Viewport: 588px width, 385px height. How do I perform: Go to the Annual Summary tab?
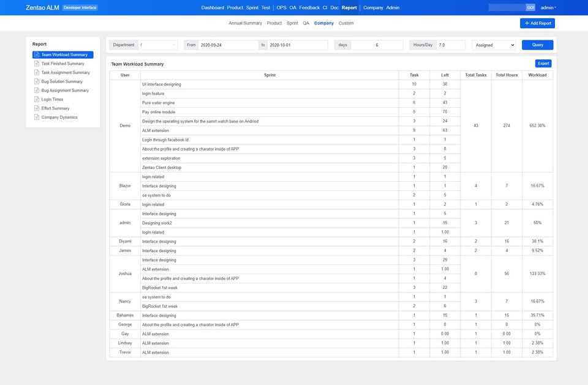click(x=245, y=23)
